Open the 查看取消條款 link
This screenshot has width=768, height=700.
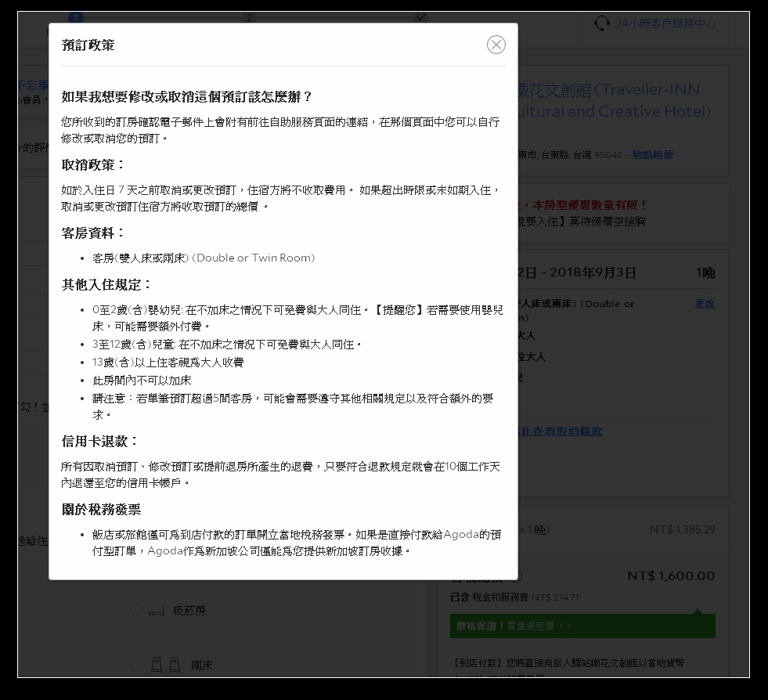560,431
